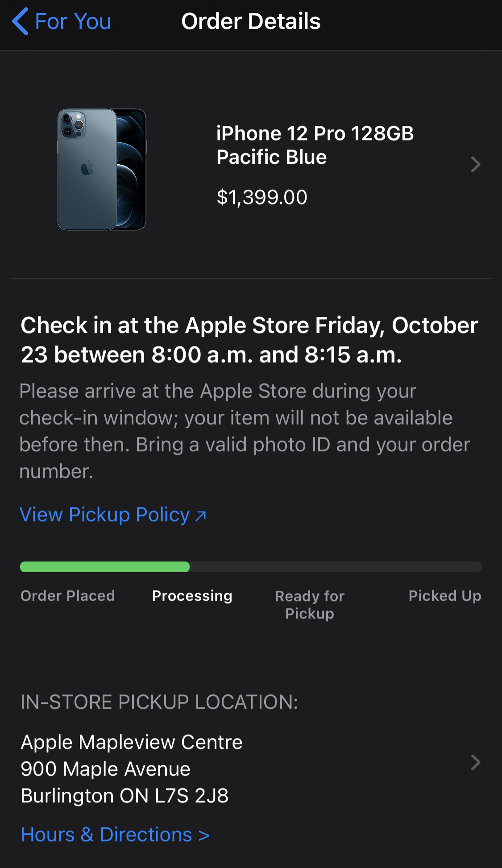
Task: Select the iPhone 12 Pro Pacific Blue title
Action: point(315,145)
